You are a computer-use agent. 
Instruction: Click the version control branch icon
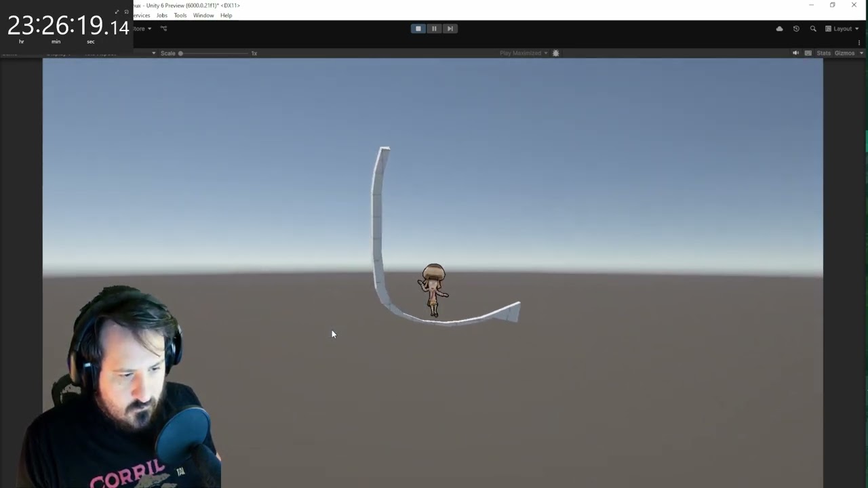point(163,28)
